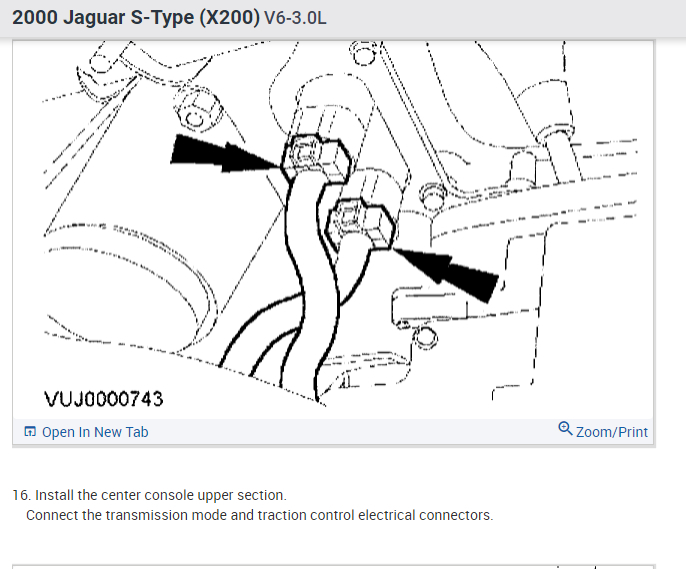686x569 pixels.
Task: Click the VUJ0000743 diagram image
Action: [333, 230]
